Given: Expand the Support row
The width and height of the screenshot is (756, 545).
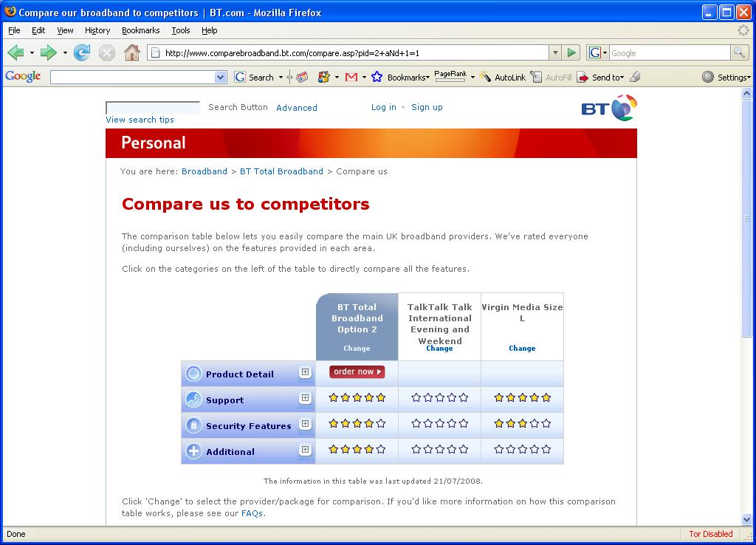Looking at the screenshot, I should [x=305, y=398].
